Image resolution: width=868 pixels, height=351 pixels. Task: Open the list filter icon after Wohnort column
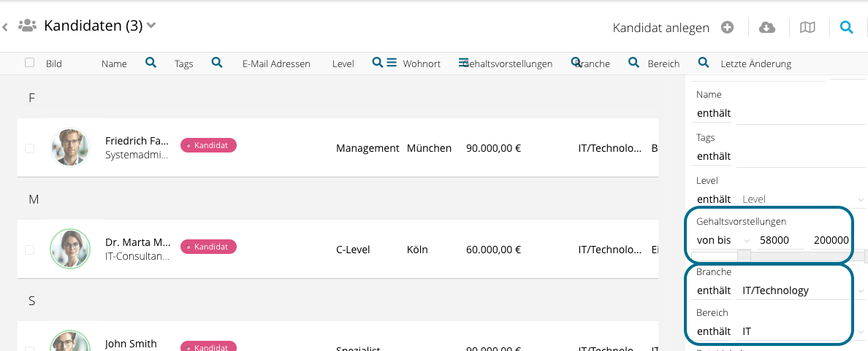click(464, 63)
